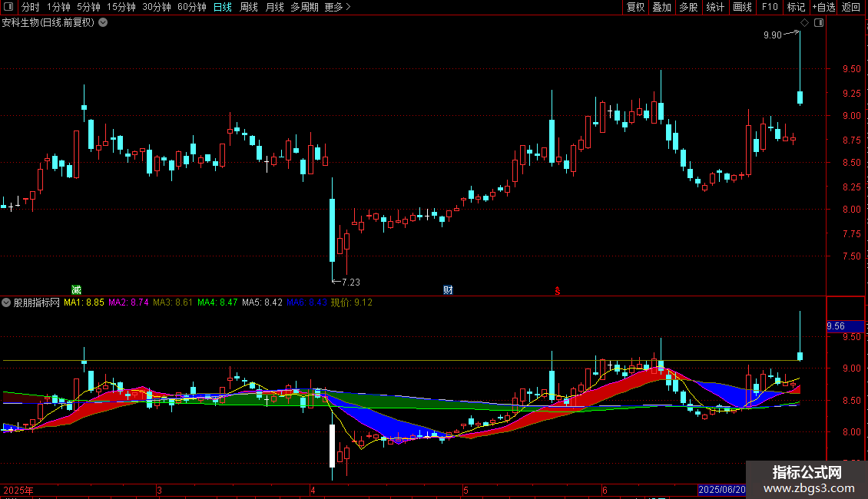
Task: Switch to 分时 intraday view
Action: (31, 7)
